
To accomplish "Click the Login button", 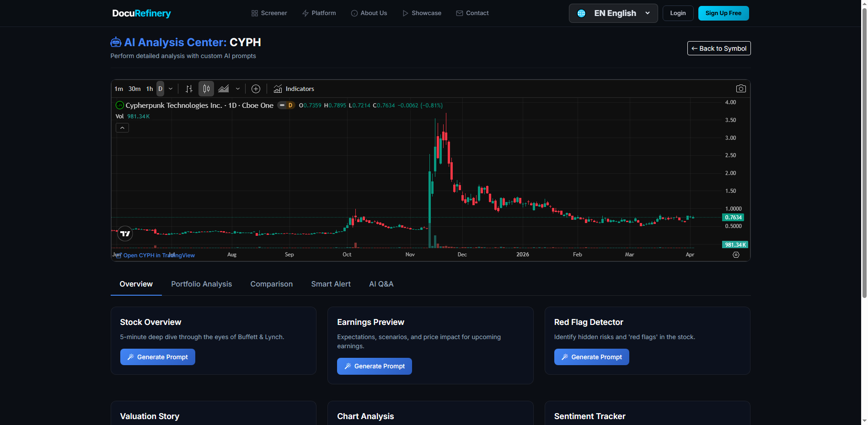I will pos(678,13).
